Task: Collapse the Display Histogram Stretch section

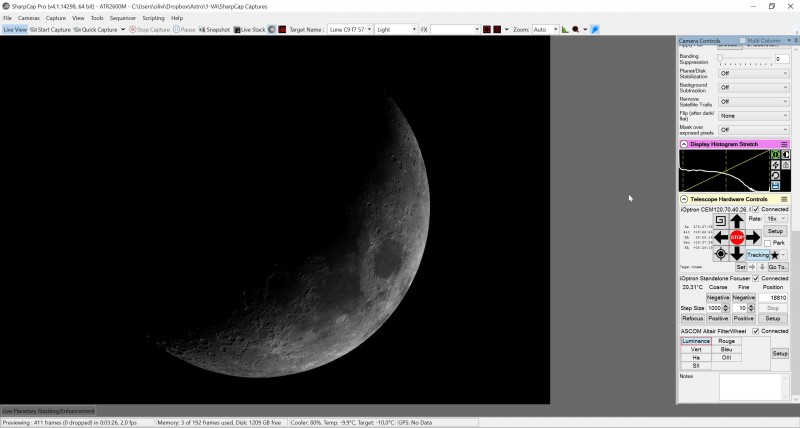Action: 684,144
